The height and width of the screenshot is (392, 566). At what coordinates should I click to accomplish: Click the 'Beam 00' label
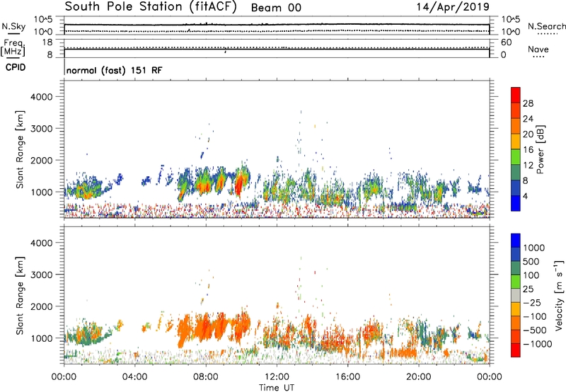tap(276, 8)
